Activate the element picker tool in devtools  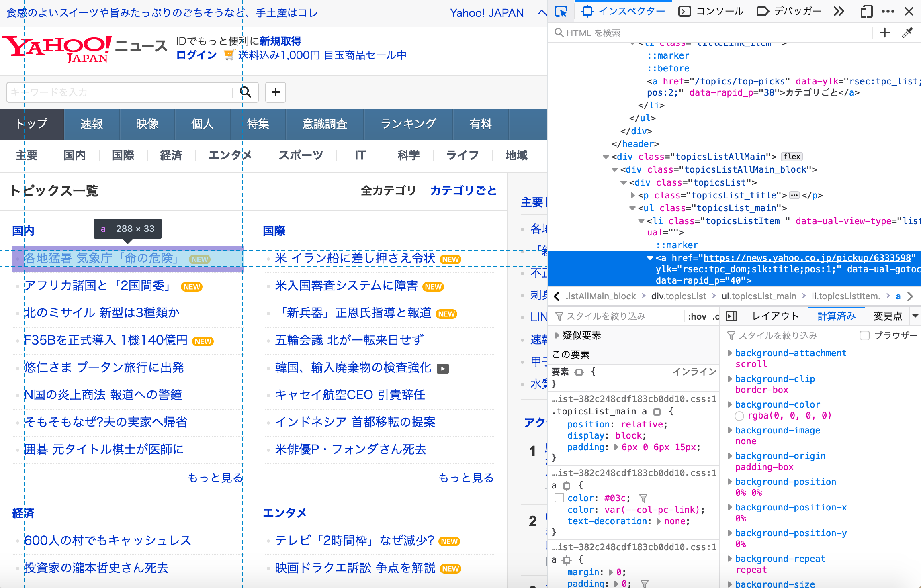pyautogui.click(x=561, y=12)
